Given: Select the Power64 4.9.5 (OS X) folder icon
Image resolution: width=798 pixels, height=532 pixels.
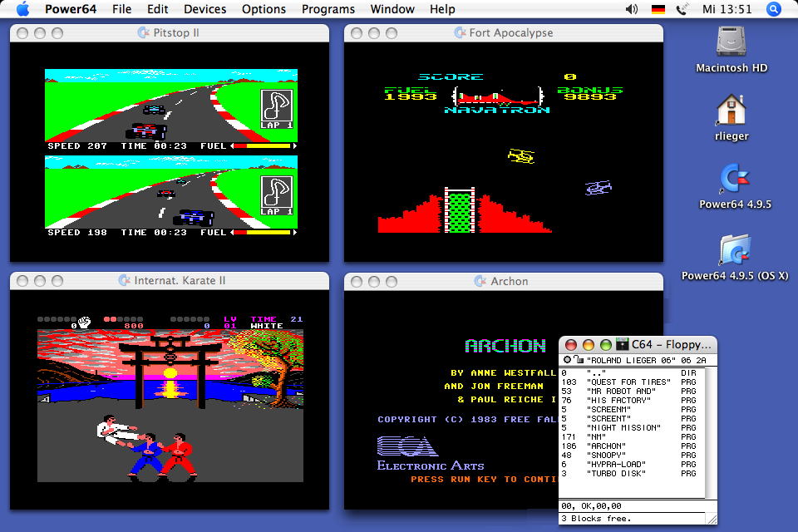Looking at the screenshot, I should (x=734, y=249).
